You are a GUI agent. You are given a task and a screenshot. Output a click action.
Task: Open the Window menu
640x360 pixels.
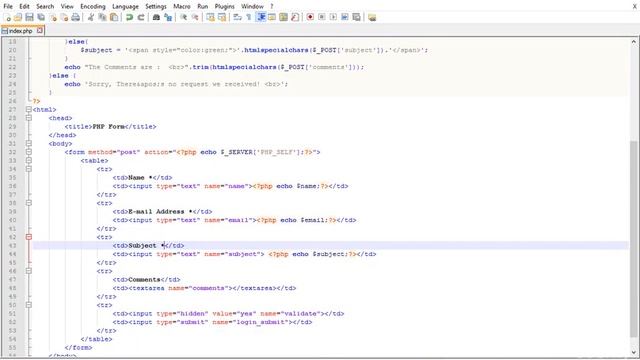[x=252, y=6]
